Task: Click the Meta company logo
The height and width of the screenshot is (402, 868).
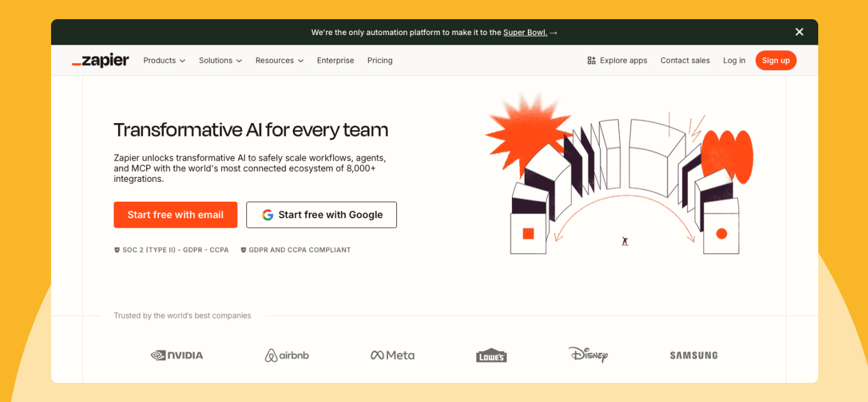Action: (x=393, y=355)
